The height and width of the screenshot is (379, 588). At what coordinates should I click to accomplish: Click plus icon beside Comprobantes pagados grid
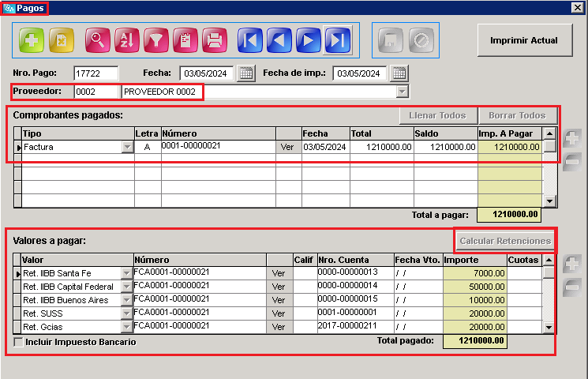[x=571, y=138]
